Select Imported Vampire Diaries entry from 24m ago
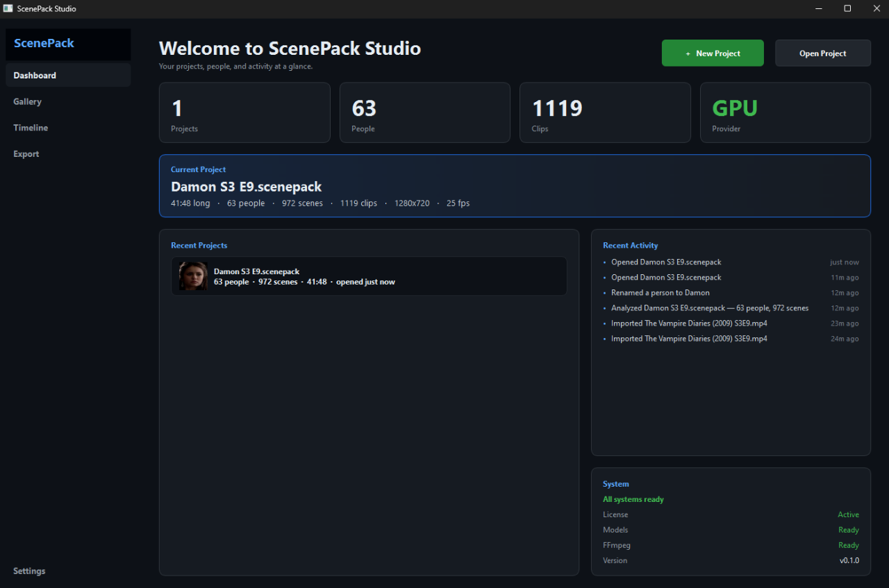 [731, 339]
